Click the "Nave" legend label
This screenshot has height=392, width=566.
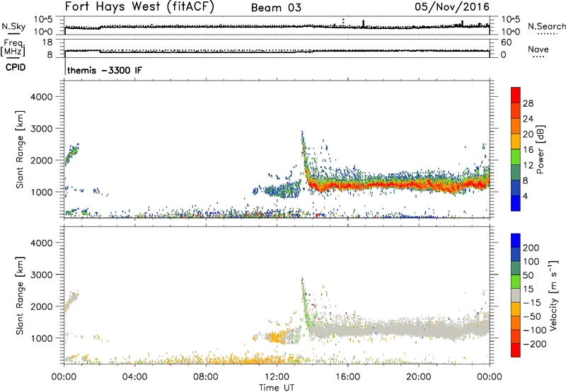538,49
